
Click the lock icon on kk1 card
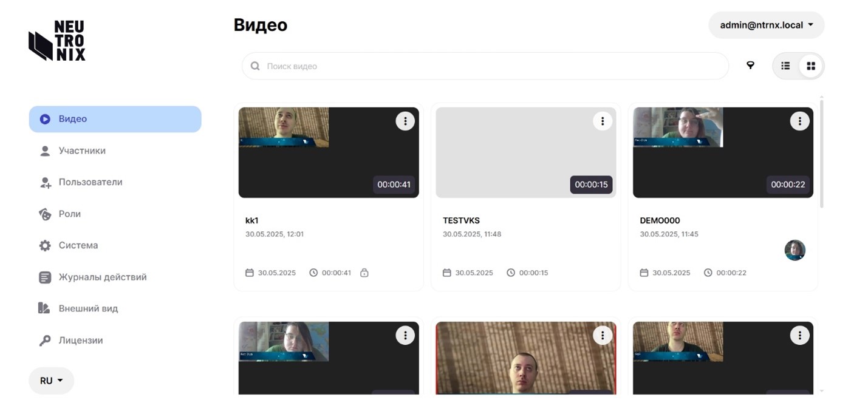coord(364,273)
